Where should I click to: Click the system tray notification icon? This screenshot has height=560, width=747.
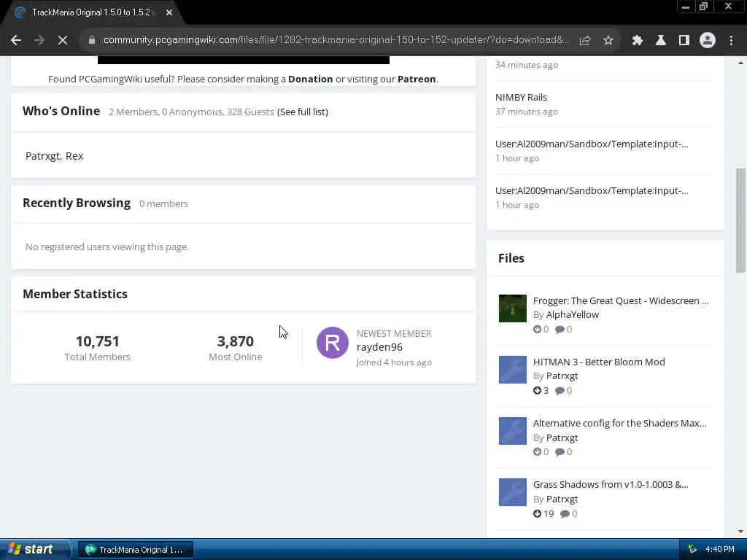point(693,549)
